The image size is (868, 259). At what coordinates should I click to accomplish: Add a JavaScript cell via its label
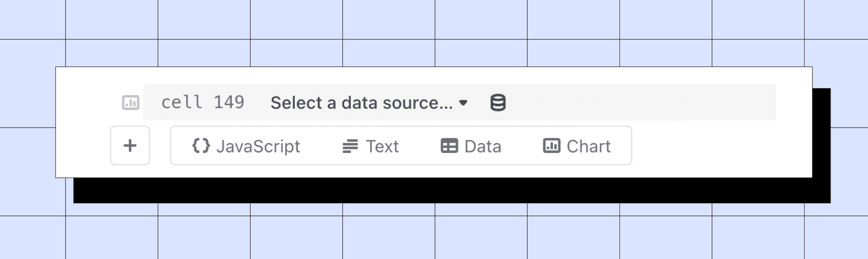[x=258, y=146]
